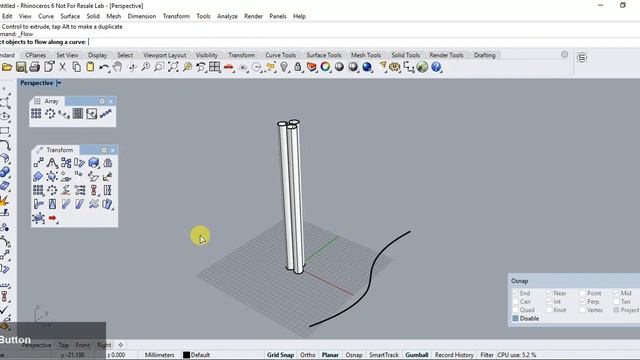Open the Analyze menu

click(227, 16)
